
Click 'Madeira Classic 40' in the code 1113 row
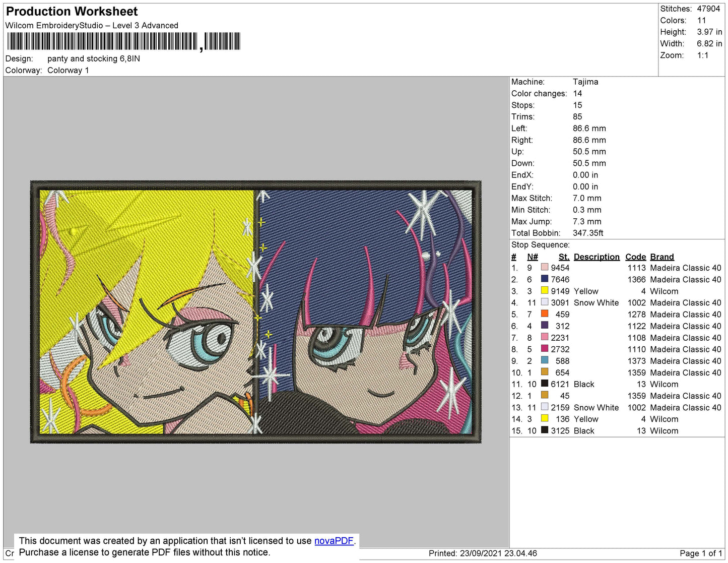point(685,268)
